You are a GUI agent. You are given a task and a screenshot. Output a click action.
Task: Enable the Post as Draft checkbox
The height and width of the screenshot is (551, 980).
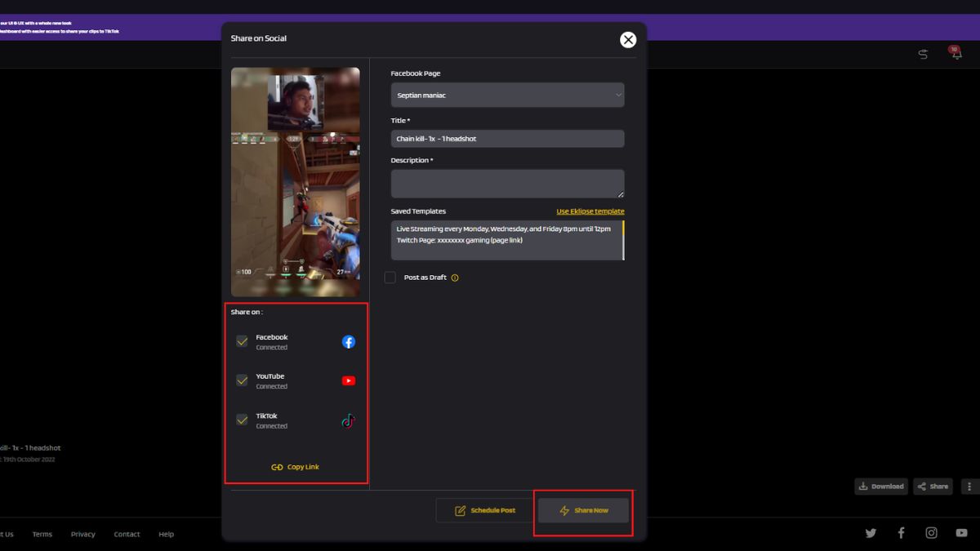390,278
